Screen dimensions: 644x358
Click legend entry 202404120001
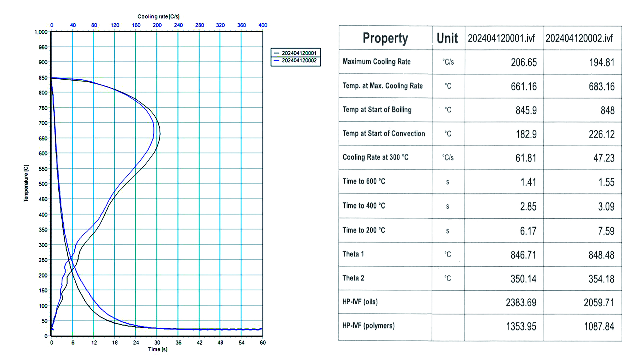pos(296,53)
